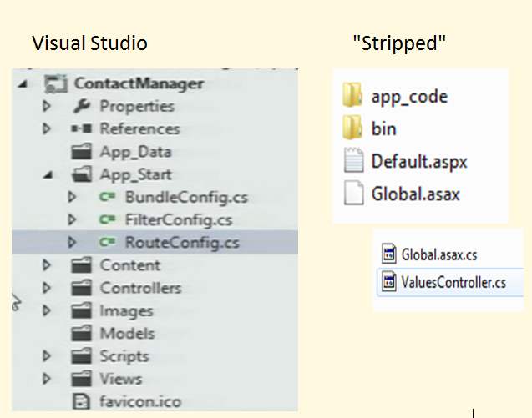The width and height of the screenshot is (532, 418).
Task: Select the App_Data folder
Action: coord(135,152)
